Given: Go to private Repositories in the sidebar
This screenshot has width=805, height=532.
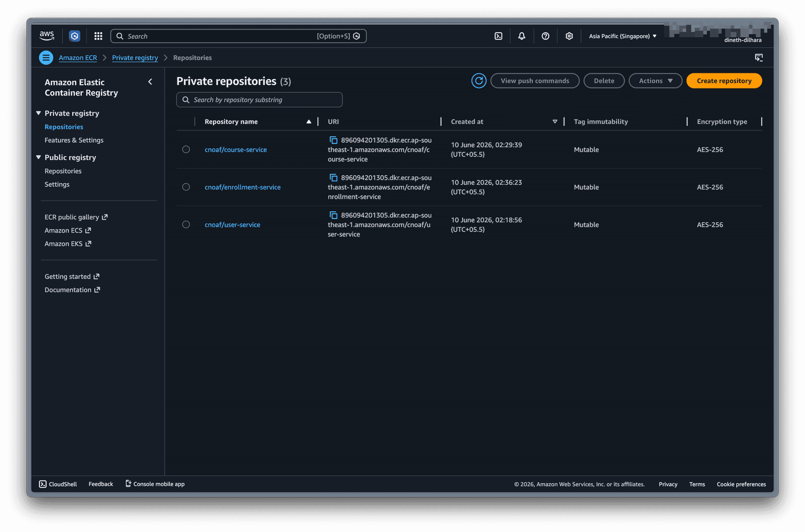Looking at the screenshot, I should (64, 127).
